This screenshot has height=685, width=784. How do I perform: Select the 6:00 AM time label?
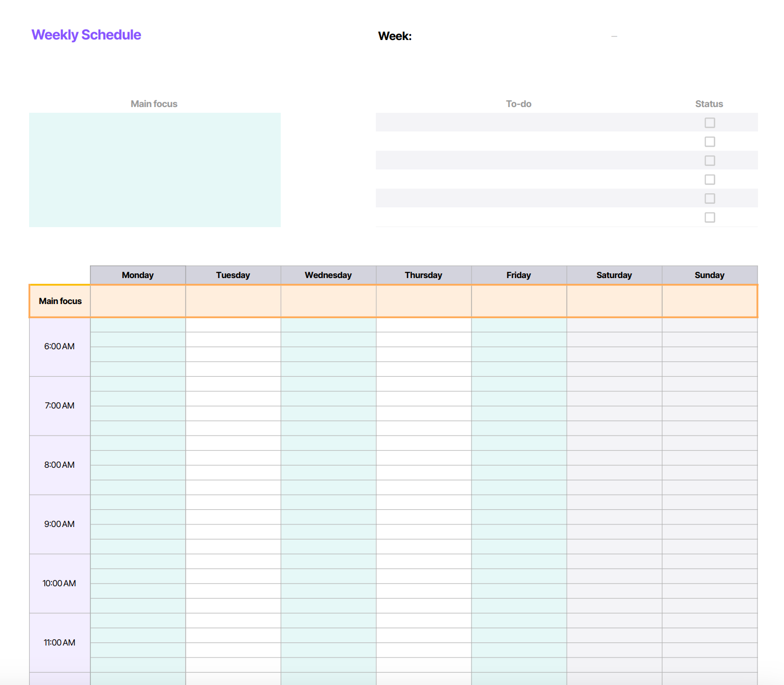(x=59, y=346)
